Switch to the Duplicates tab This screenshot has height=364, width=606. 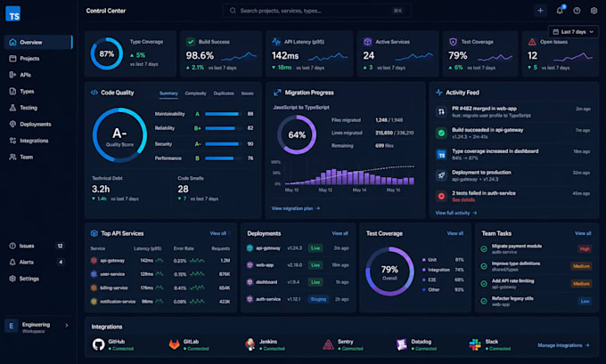(x=224, y=93)
